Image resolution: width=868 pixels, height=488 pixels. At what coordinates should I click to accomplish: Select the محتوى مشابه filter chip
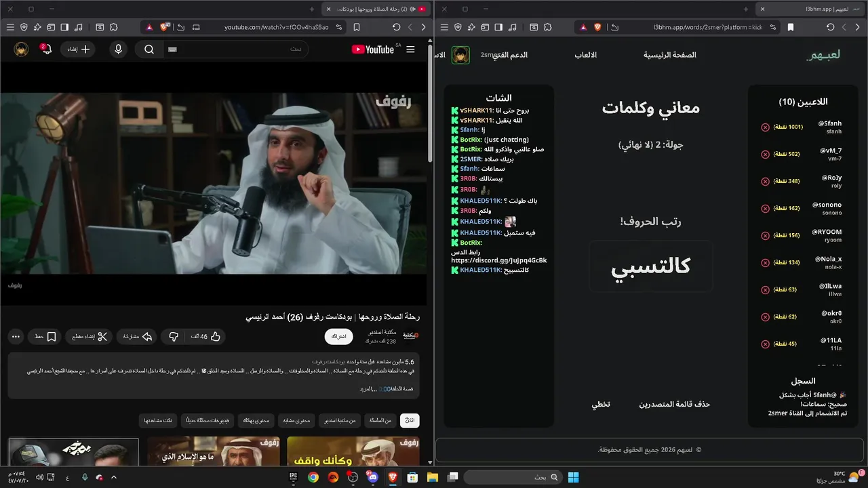point(295,421)
